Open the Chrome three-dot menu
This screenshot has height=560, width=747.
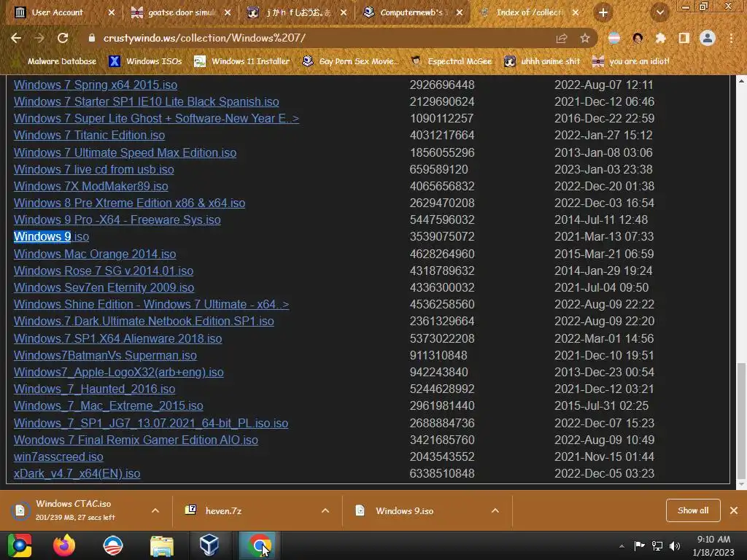coord(731,38)
